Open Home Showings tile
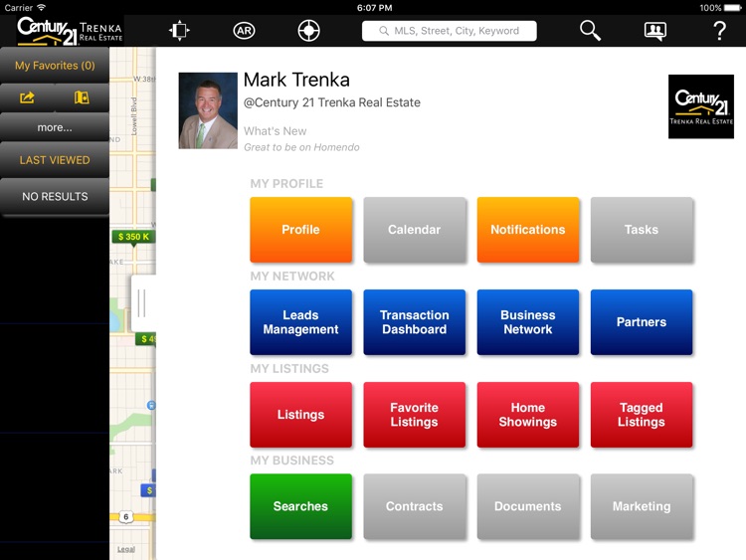This screenshot has height=560, width=746. pos(528,415)
